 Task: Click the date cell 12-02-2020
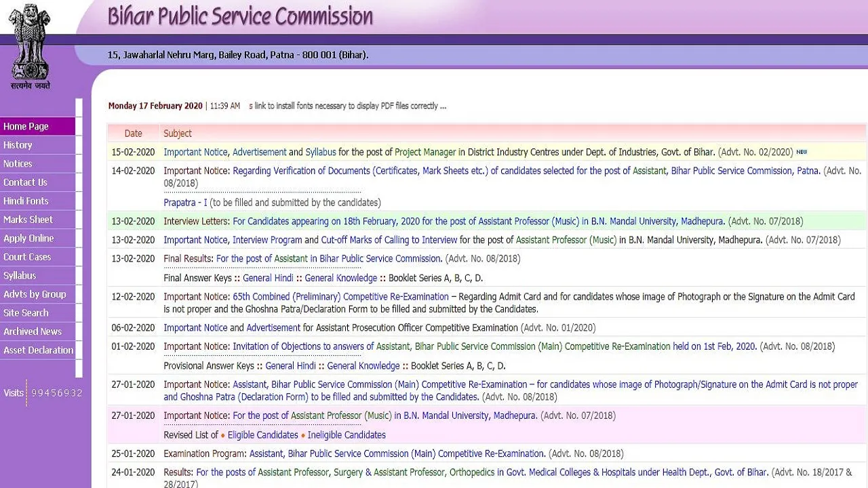point(134,297)
